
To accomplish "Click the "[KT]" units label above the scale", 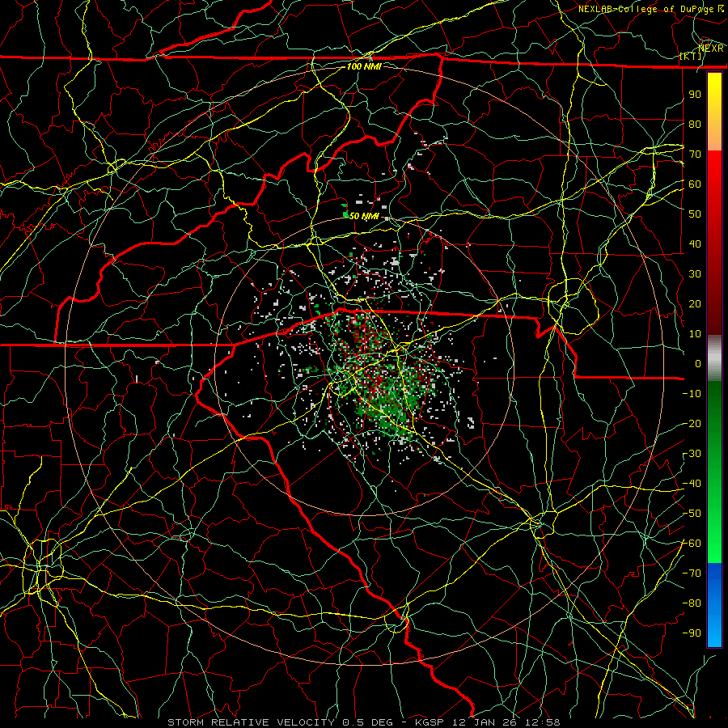I will (691, 56).
